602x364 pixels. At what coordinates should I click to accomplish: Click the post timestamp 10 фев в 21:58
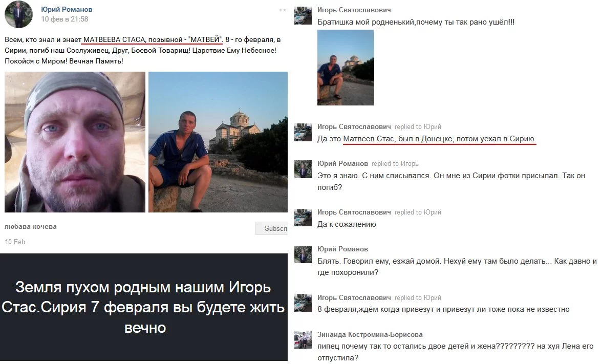(x=64, y=19)
